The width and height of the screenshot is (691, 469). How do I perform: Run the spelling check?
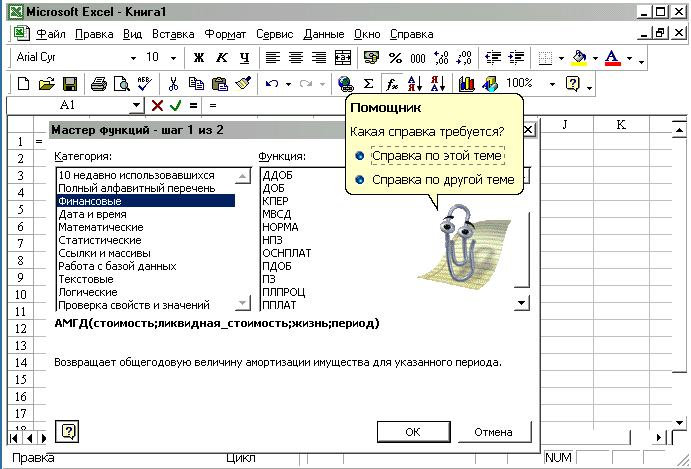[145, 84]
